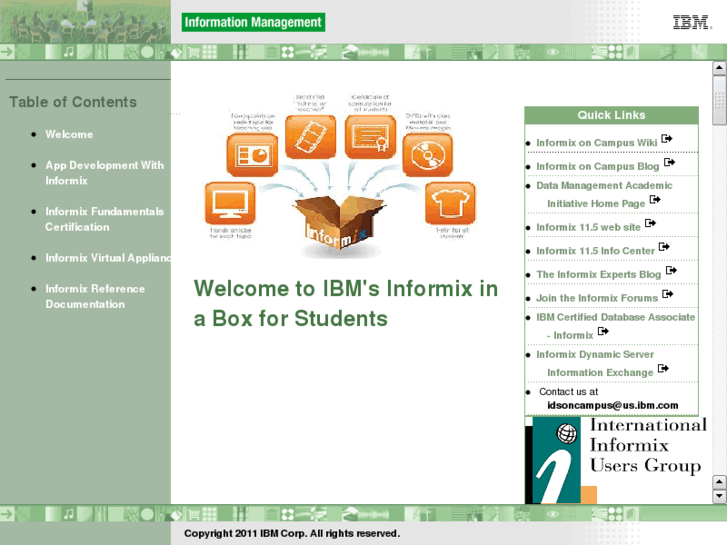Click the orange T-shirt icon

coord(450,204)
